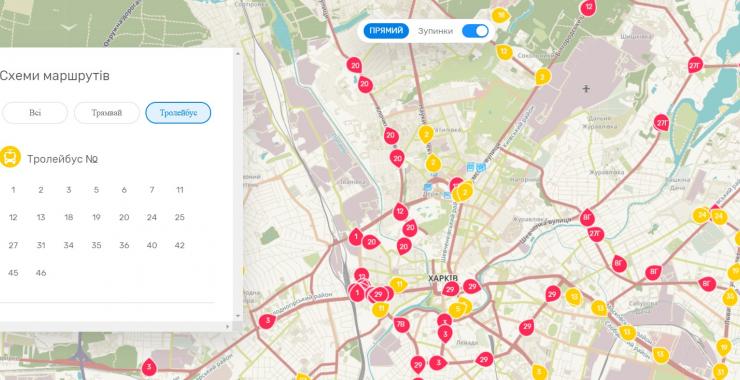Viewport: 740px width, 380px height.
Task: Choose trolleybus route 7
Action: click(151, 190)
